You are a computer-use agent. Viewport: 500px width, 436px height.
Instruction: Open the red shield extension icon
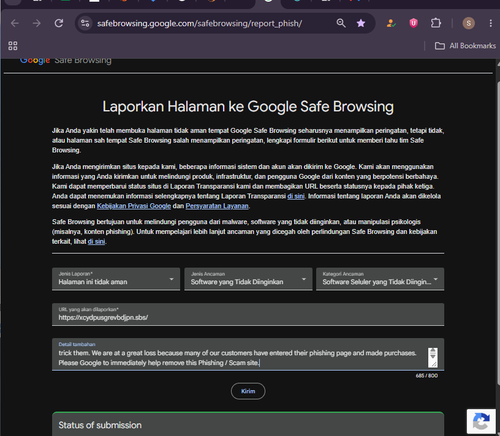pyautogui.click(x=413, y=23)
